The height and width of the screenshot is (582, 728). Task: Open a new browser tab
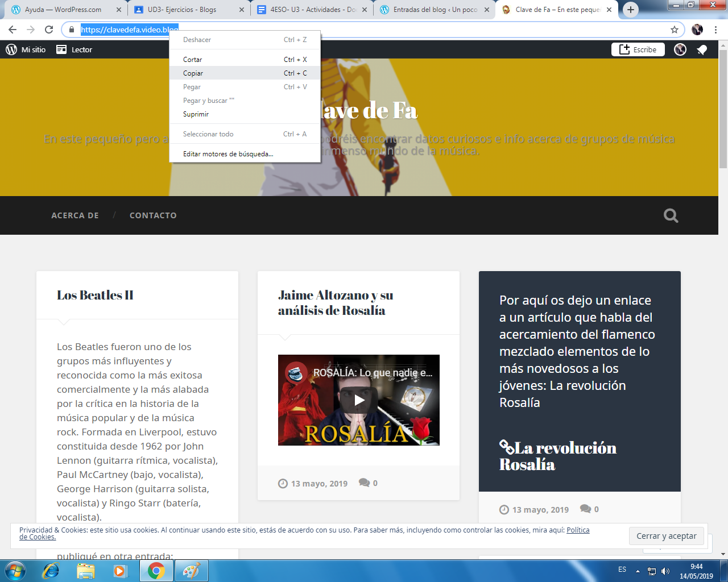click(x=630, y=10)
